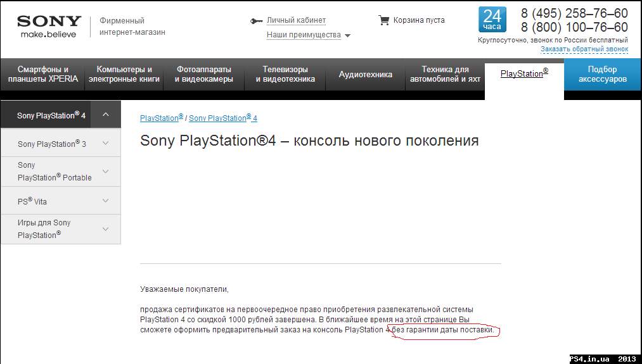Switch to the PlayStation tab
This screenshot has height=364, width=642.
click(x=523, y=74)
